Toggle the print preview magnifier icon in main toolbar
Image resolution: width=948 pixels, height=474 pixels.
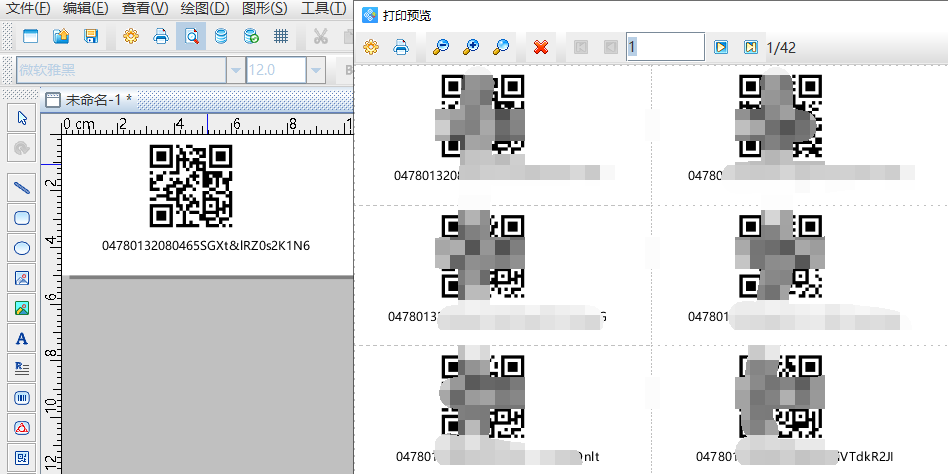pos(191,36)
